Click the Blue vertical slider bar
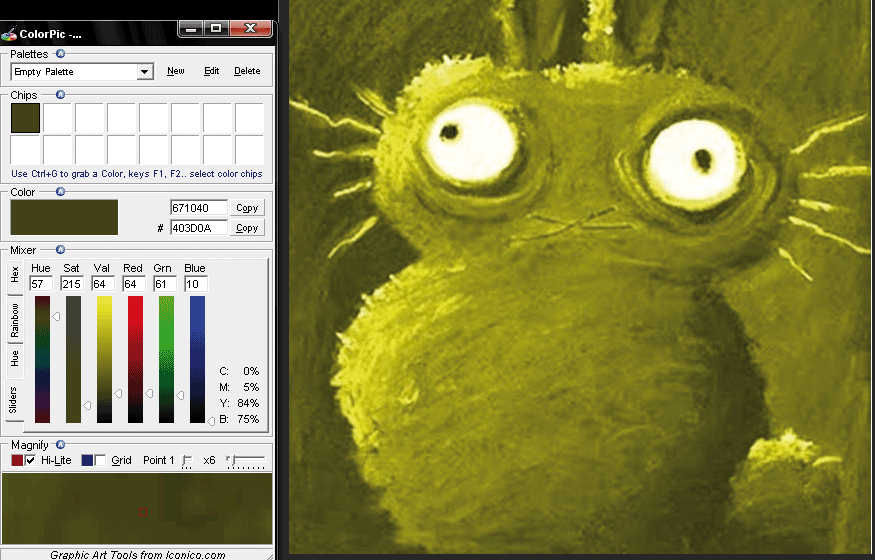Image resolution: width=875 pixels, height=560 pixels. tap(197, 359)
